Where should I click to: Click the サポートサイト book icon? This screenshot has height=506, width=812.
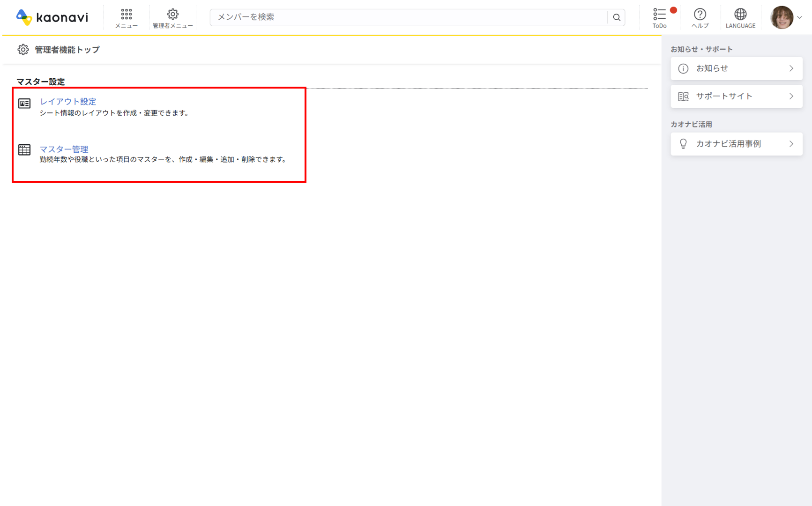tap(683, 97)
